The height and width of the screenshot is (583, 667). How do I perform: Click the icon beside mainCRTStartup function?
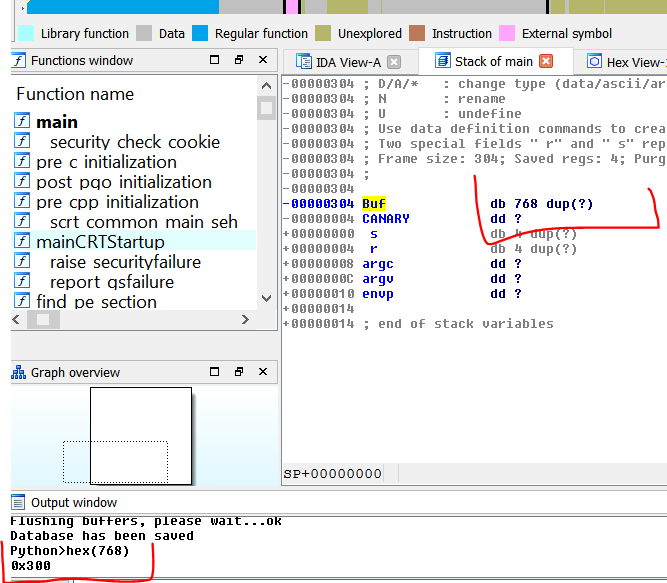coord(22,242)
